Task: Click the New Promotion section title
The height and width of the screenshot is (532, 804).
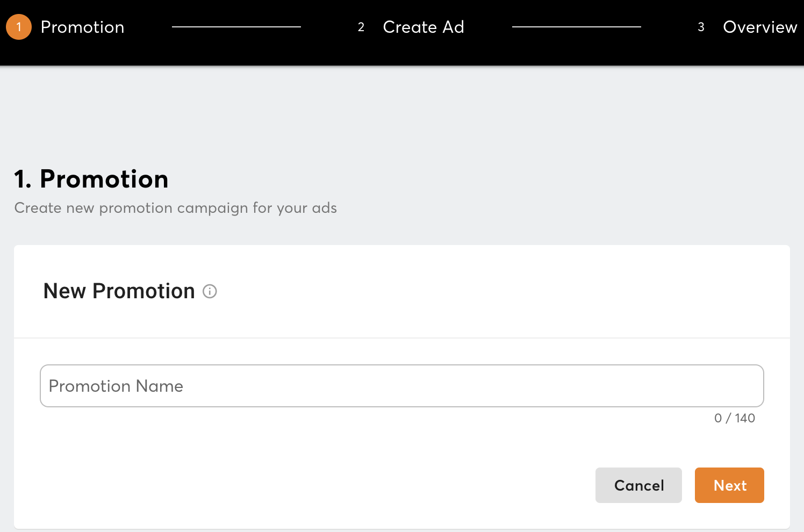Action: coord(119,291)
